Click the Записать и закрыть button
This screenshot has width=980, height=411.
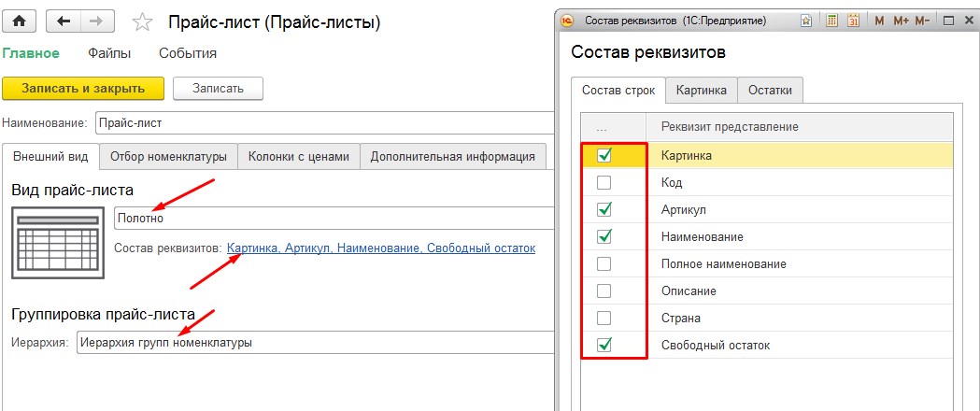(x=83, y=88)
